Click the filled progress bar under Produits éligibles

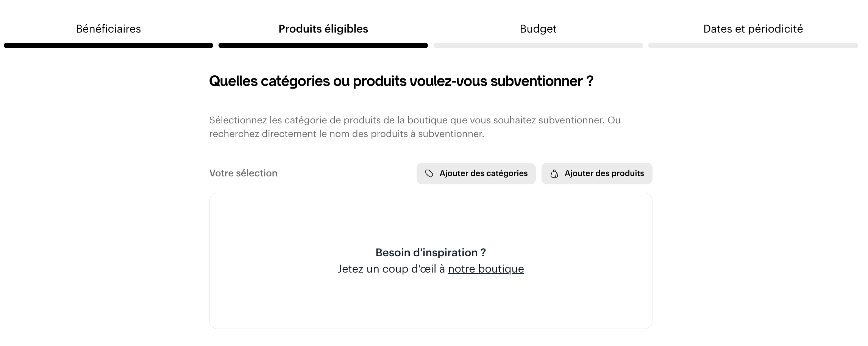click(323, 45)
